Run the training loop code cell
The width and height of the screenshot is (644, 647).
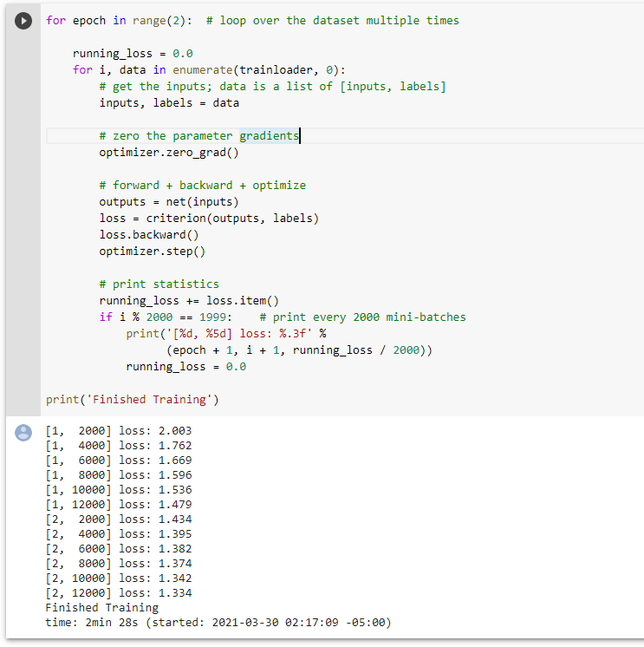pos(23,21)
